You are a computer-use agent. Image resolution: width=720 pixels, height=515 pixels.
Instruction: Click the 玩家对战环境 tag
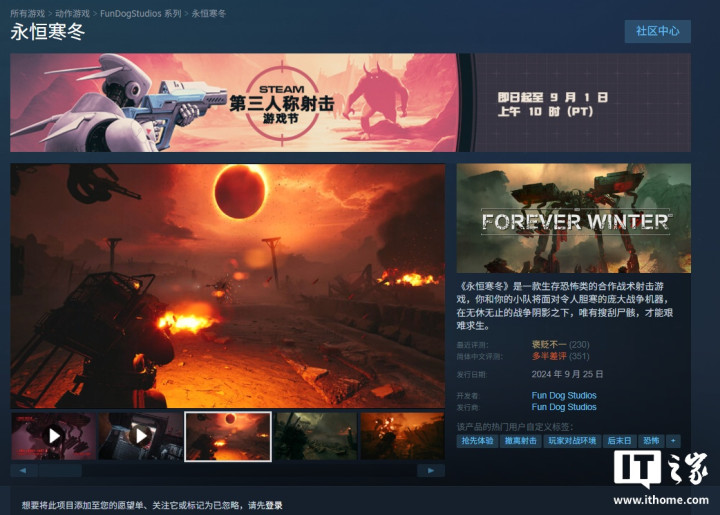(x=572, y=441)
